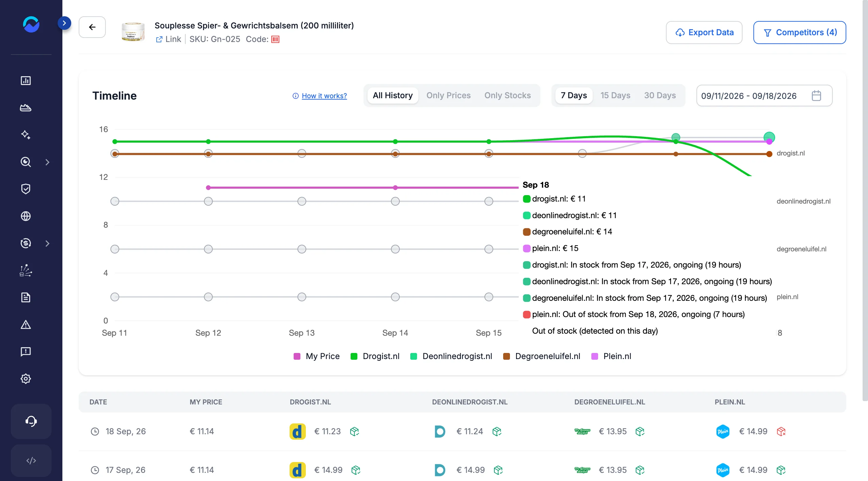Open the warning triangle alerts icon
The image size is (868, 481).
click(x=26, y=325)
